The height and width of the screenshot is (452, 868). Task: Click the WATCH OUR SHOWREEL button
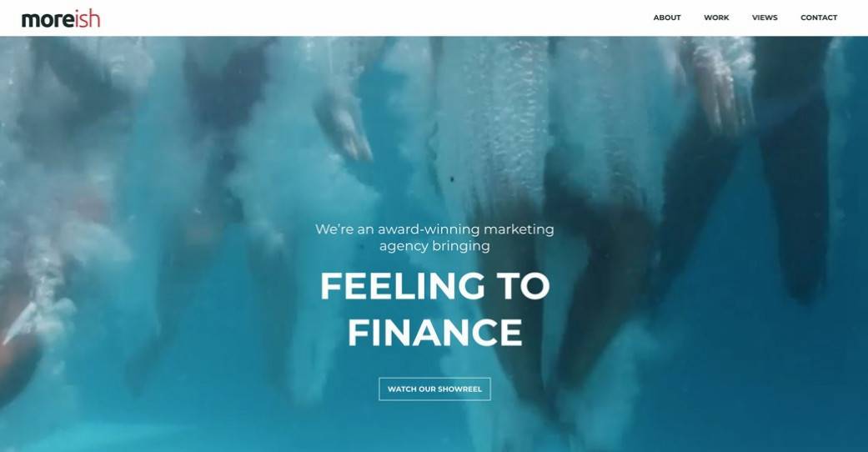click(x=434, y=389)
